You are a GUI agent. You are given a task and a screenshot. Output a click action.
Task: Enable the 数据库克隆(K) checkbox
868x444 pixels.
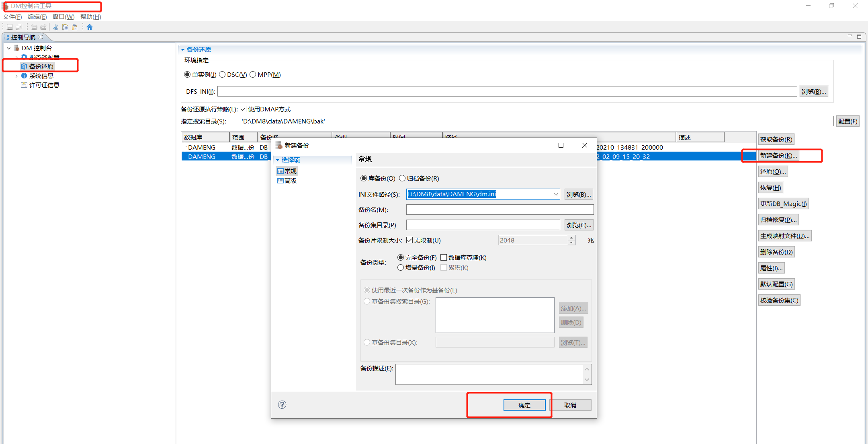pyautogui.click(x=444, y=257)
